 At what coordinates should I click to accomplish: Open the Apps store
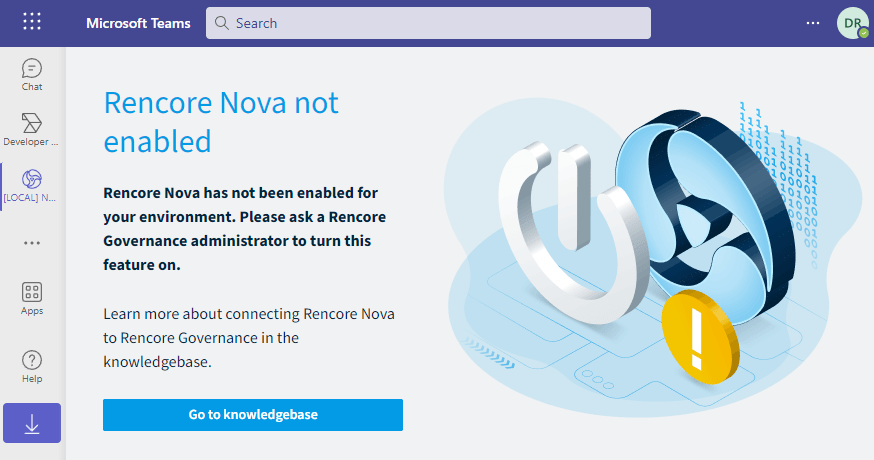pyautogui.click(x=32, y=298)
